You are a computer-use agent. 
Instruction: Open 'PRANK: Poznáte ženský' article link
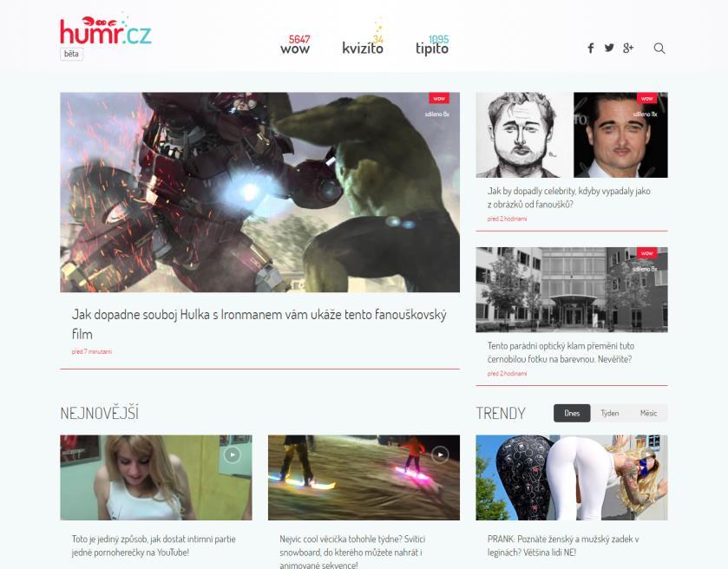tap(563, 546)
